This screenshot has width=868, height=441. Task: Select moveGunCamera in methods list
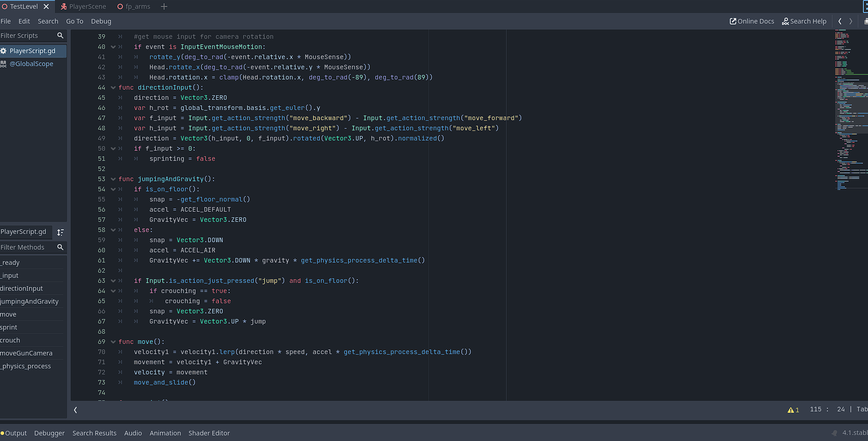click(26, 353)
